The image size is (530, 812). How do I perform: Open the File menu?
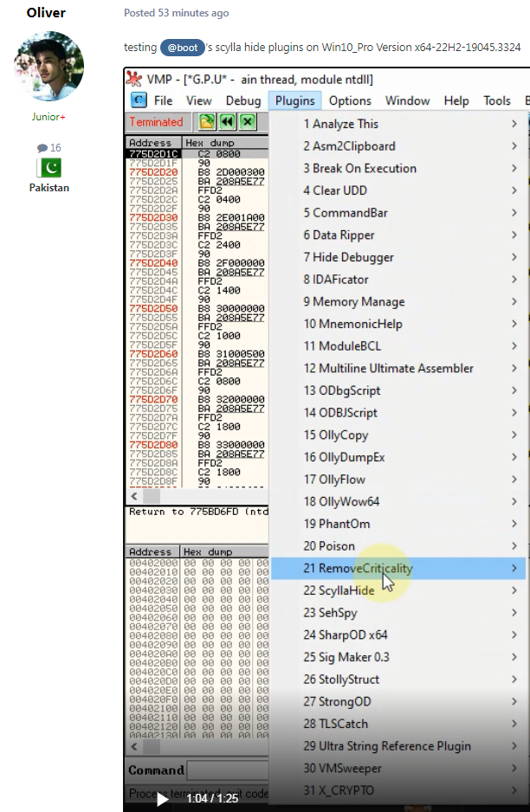click(x=163, y=100)
